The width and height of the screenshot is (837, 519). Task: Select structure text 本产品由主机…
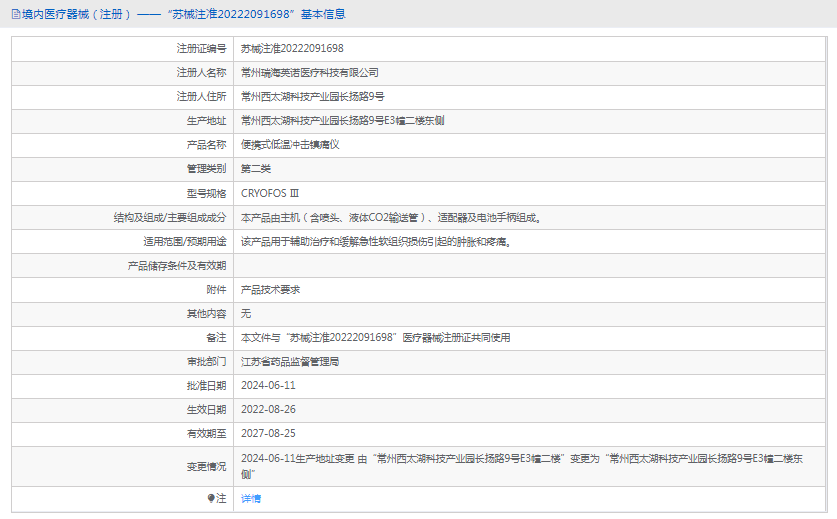pyautogui.click(x=391, y=217)
